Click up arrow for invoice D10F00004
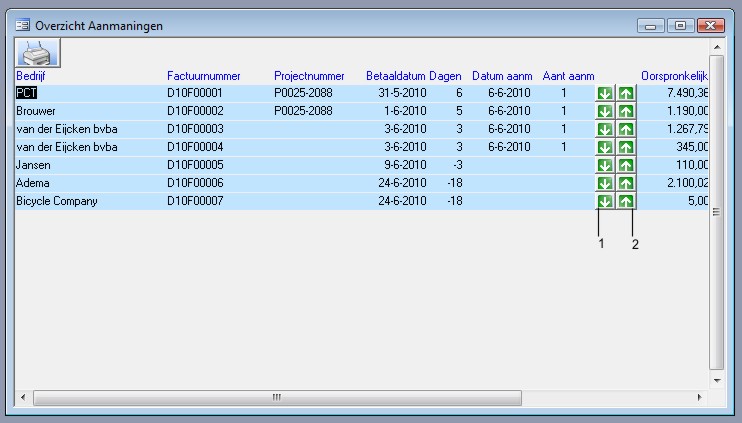The image size is (742, 423). coord(626,147)
